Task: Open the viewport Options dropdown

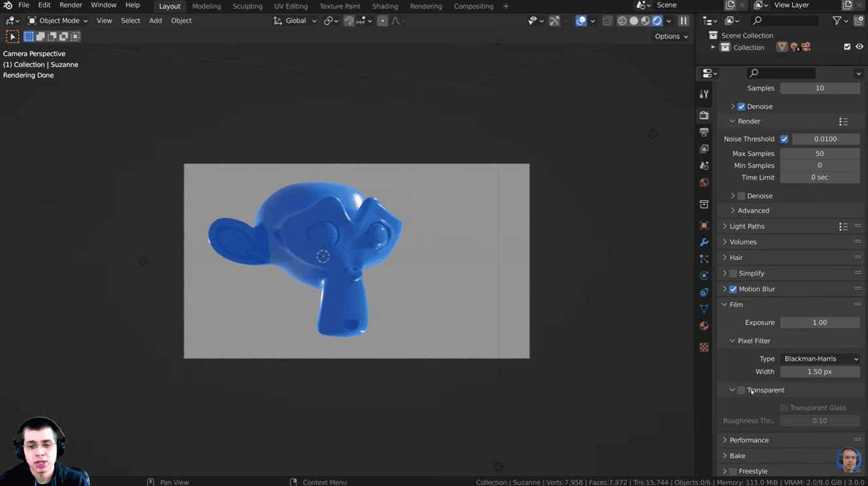Action: click(x=672, y=37)
